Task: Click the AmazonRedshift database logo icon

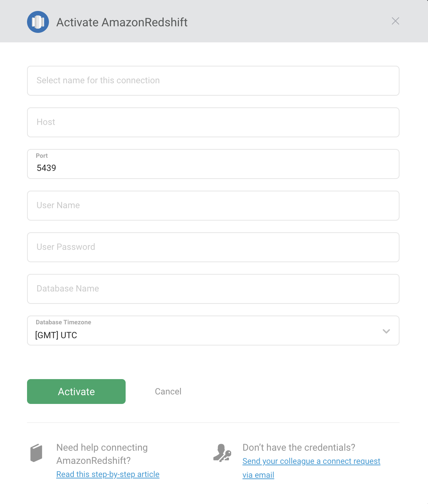Action: point(38,21)
